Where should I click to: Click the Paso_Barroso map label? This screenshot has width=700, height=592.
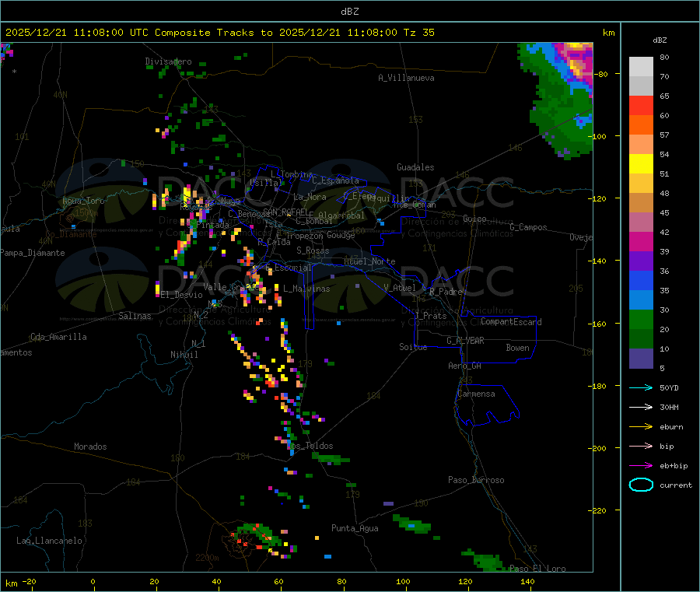[x=476, y=480]
